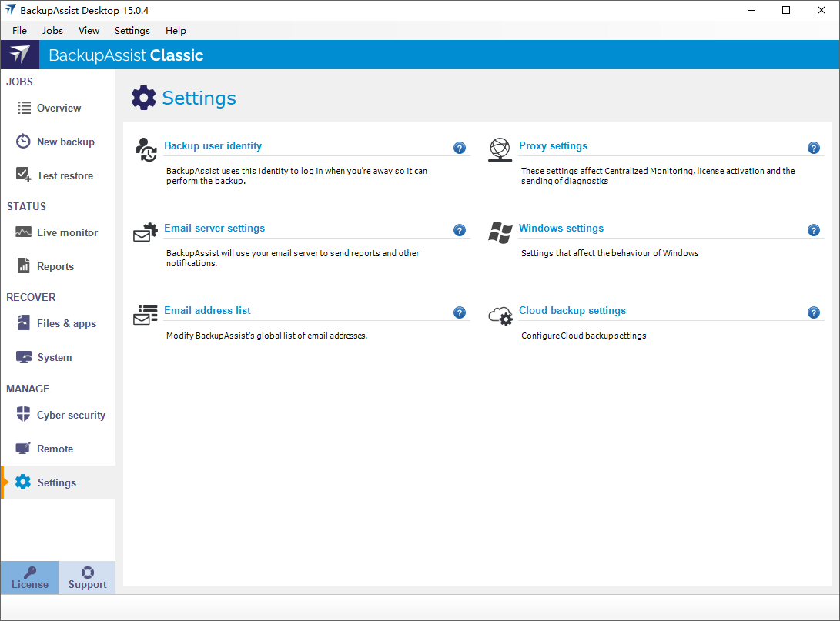
Task: Open help for Email address list
Action: tap(460, 312)
